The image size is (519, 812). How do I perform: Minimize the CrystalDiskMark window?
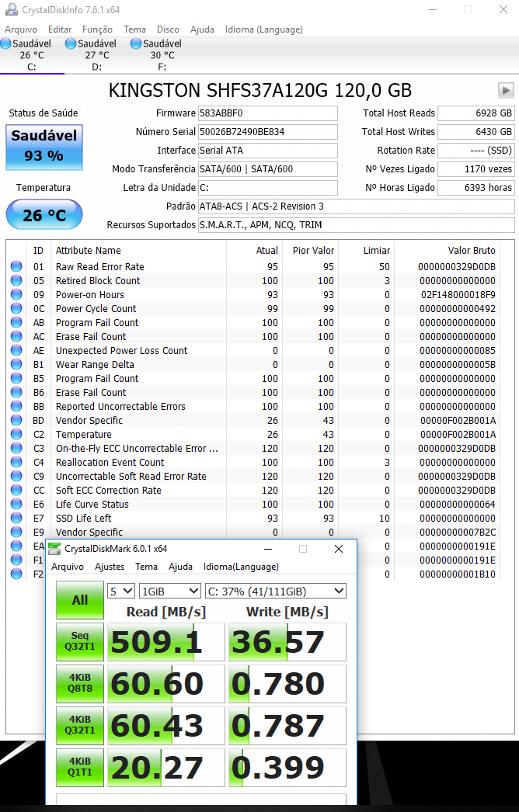pyautogui.click(x=268, y=549)
